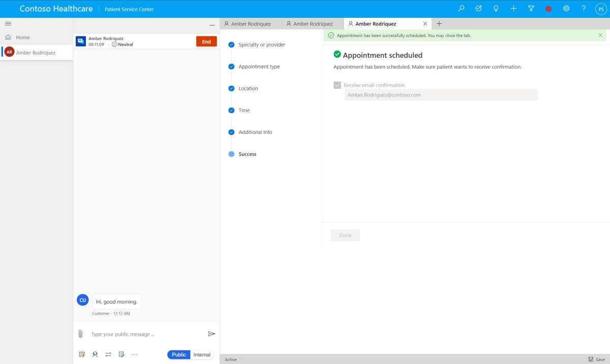This screenshot has height=364, width=610.
Task: Click the Done button on the scheduled appointment
Action: pyautogui.click(x=345, y=235)
